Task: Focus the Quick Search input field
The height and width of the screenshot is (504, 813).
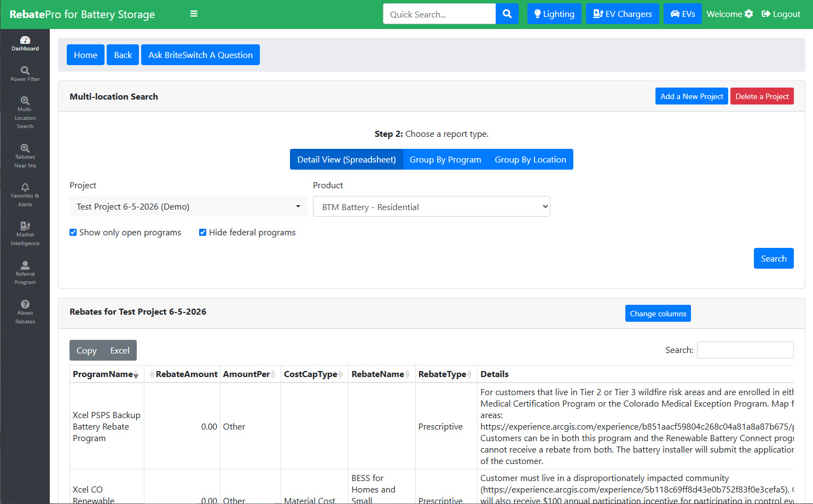Action: tap(439, 14)
